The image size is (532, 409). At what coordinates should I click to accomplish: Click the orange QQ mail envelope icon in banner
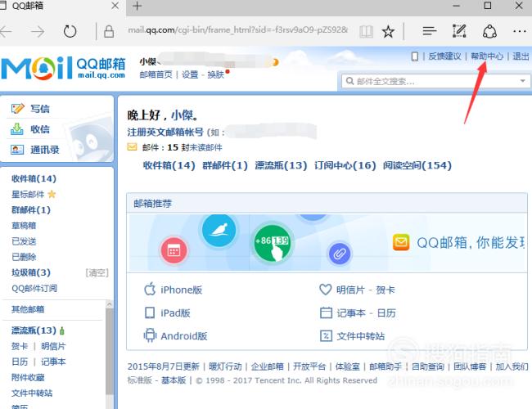(x=401, y=242)
